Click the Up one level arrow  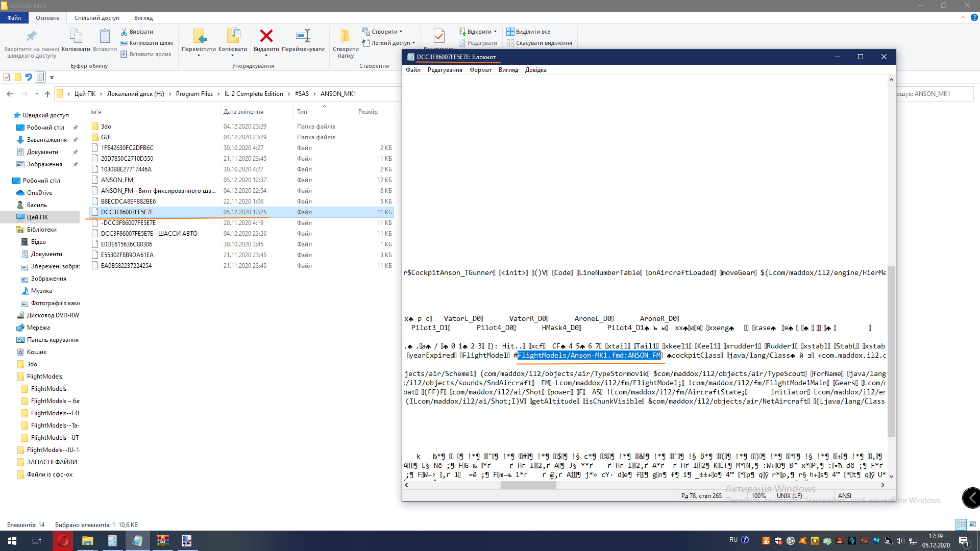(47, 94)
